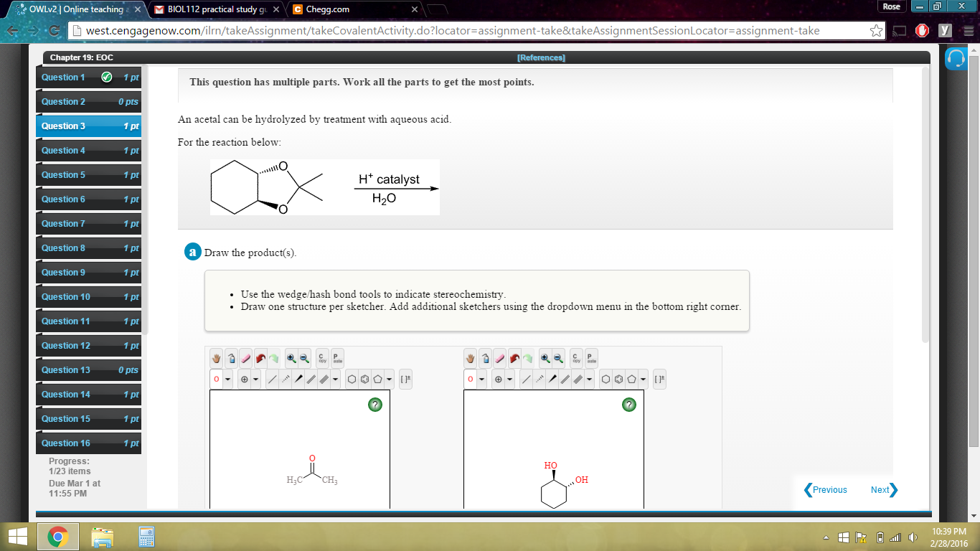Open the charge dropdown in the right sketcher

pyautogui.click(x=510, y=379)
